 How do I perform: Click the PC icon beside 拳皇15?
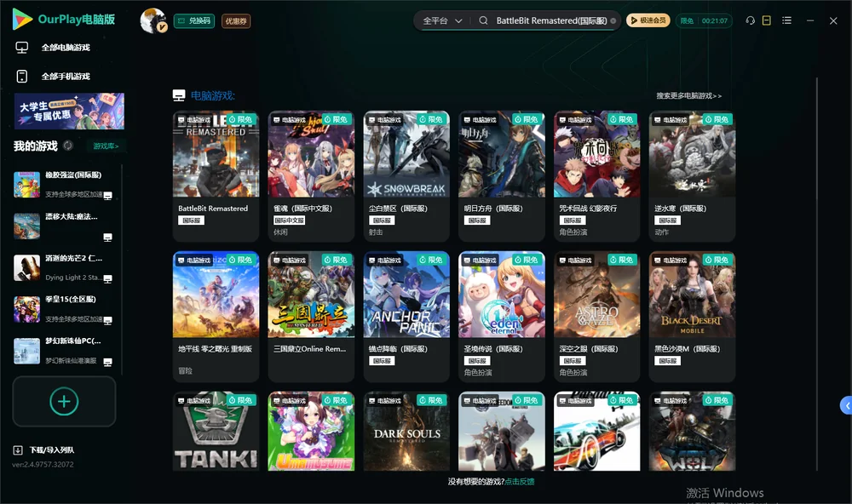107,320
